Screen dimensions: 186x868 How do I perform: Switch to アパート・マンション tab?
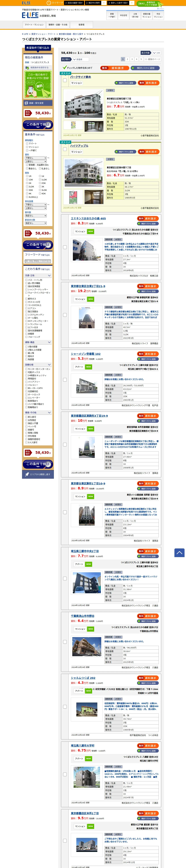click(x=34, y=25)
